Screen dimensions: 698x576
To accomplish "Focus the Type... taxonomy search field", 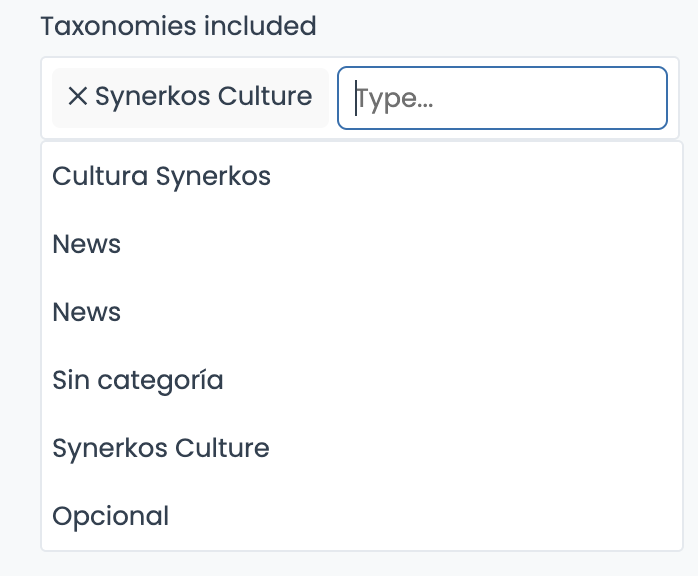I will (502, 98).
